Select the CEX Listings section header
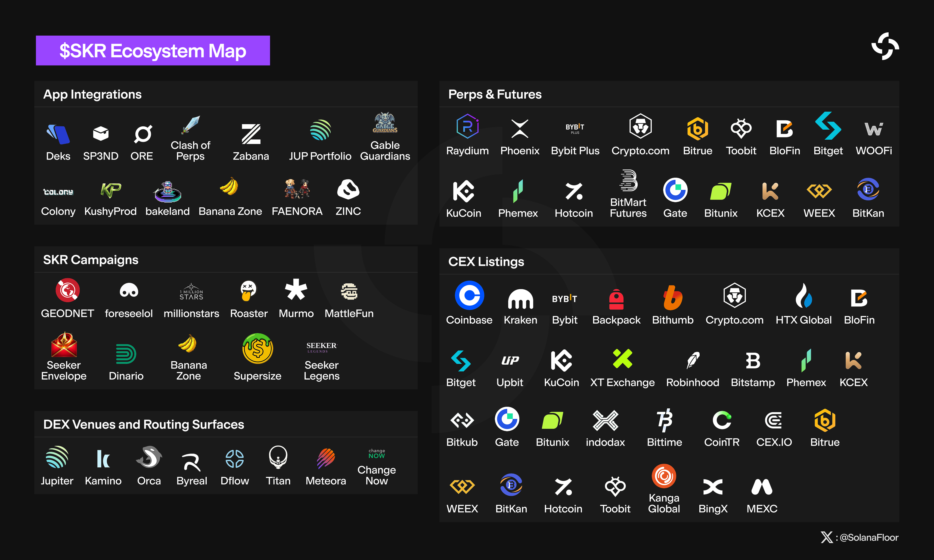934x560 pixels. point(486,262)
